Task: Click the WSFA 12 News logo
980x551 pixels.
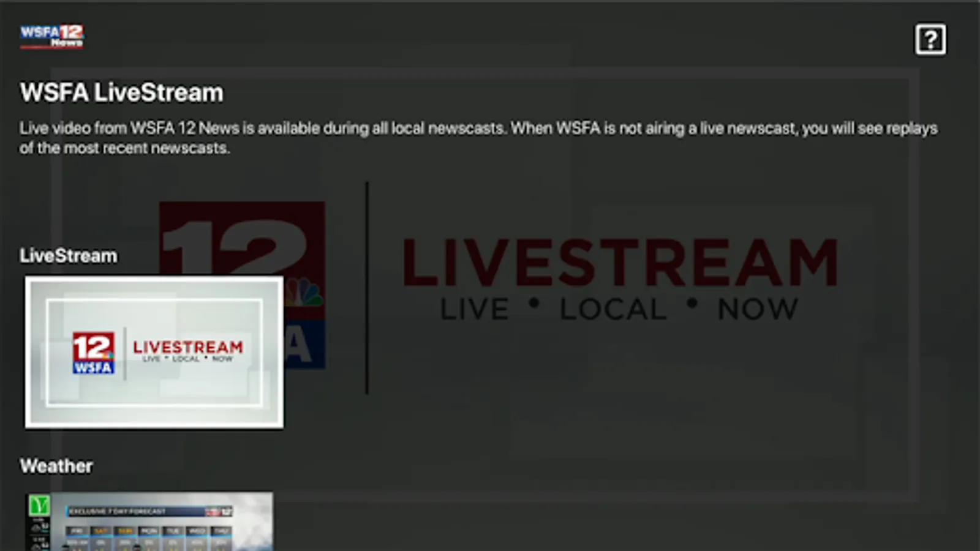Action: click(x=52, y=37)
